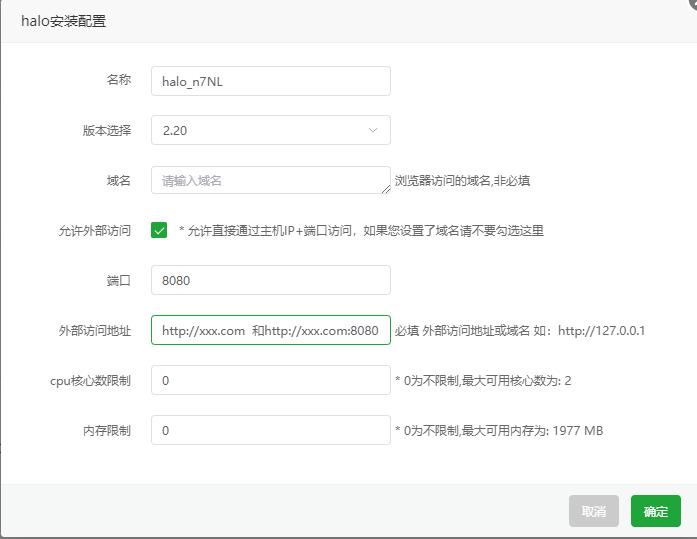697x539 pixels.
Task: Click the 必填 外部访问地址或域名 hint text
Action: (x=520, y=331)
